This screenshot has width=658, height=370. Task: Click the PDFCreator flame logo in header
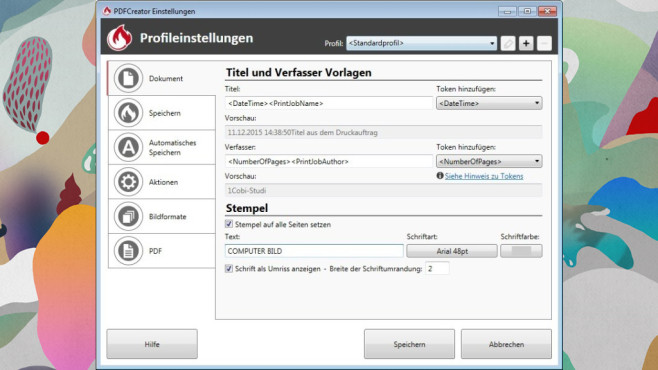pyautogui.click(x=120, y=37)
